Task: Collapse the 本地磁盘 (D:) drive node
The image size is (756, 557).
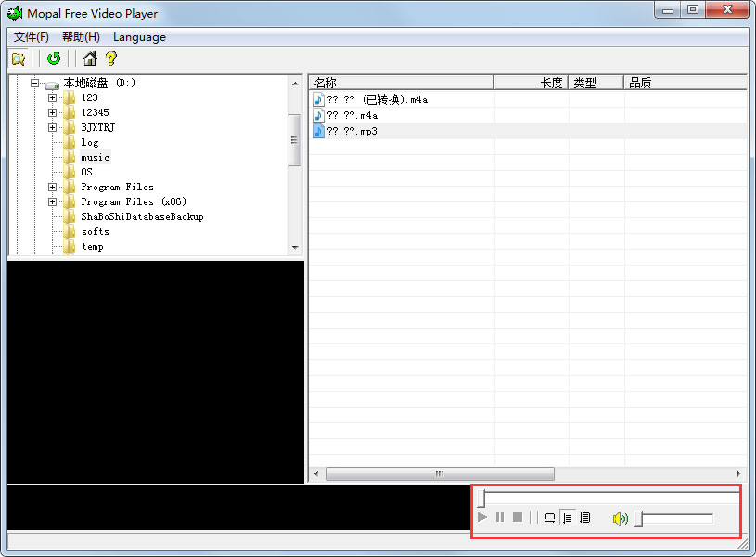Action: [34, 83]
